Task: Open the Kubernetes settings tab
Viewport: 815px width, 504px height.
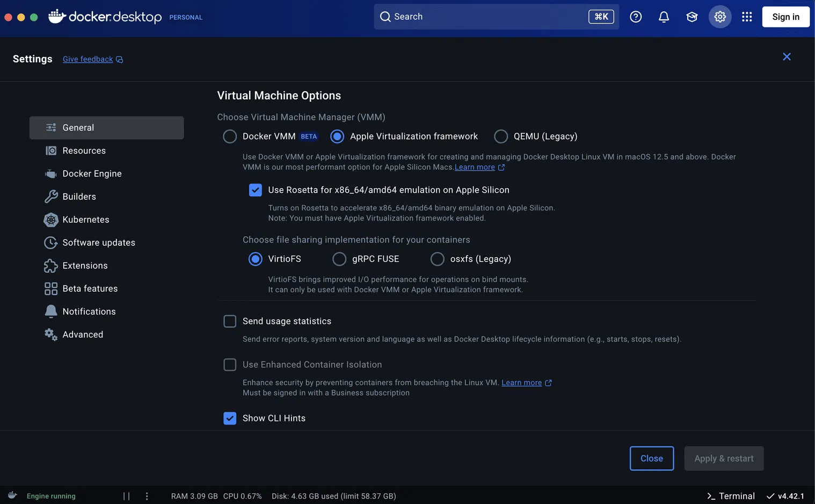Action: [106, 220]
